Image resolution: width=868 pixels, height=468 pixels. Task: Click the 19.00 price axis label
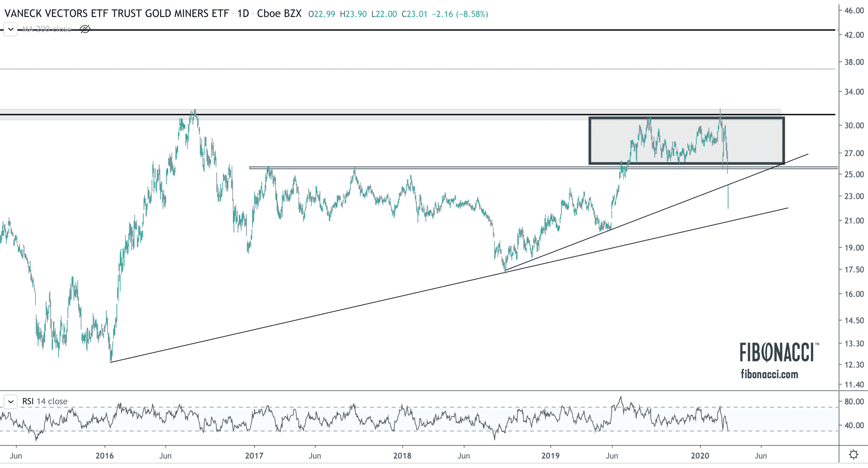[854, 248]
